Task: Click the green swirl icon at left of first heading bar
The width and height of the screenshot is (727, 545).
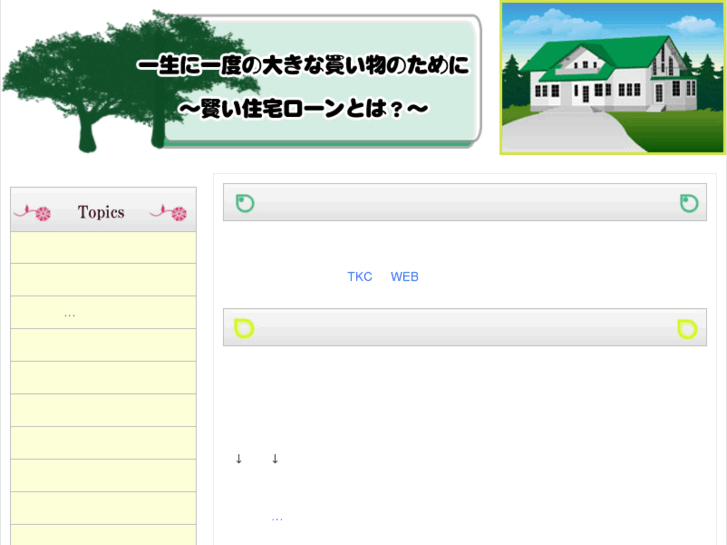Action: click(245, 203)
